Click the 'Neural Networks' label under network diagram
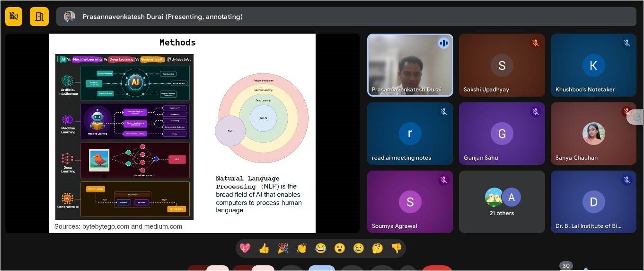This screenshot has width=644, height=271. coord(142,175)
